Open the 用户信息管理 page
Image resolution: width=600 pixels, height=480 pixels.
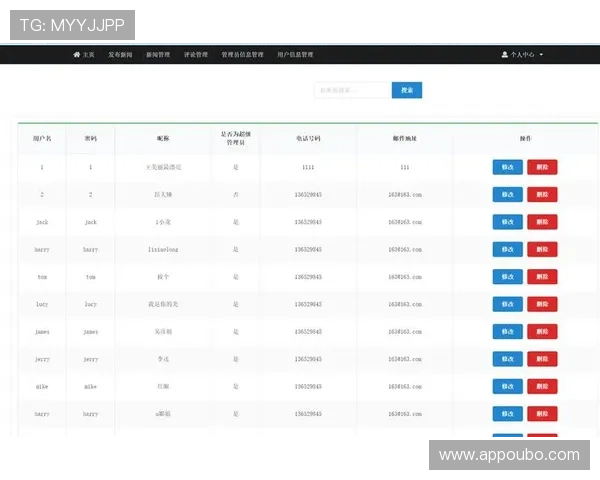(x=295, y=54)
